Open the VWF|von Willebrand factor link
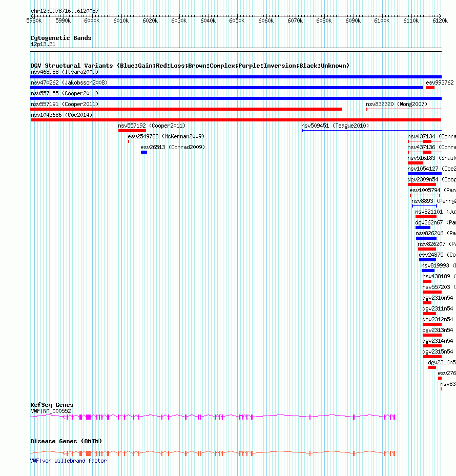Image resolution: width=456 pixels, height=476 pixels. click(68, 461)
